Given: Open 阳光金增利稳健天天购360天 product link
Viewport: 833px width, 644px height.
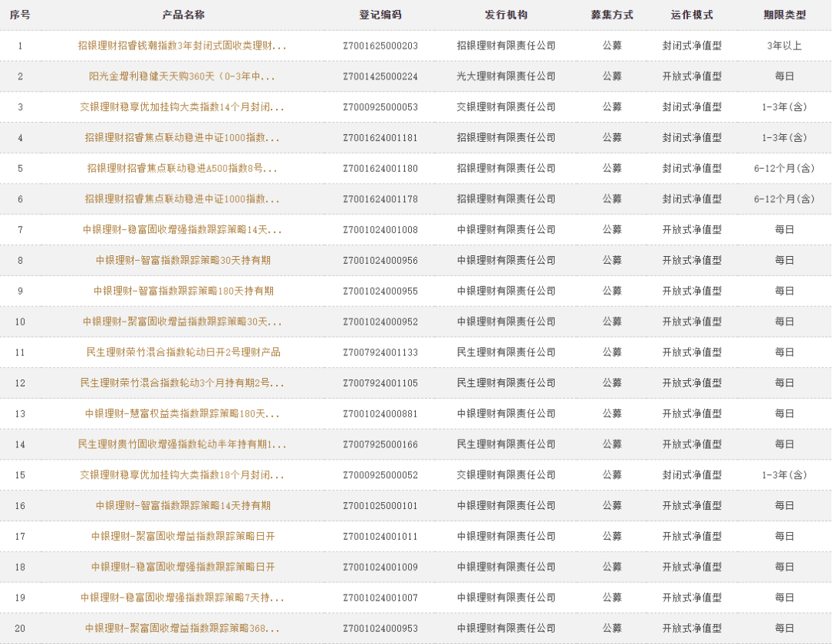Looking at the screenshot, I should point(182,76).
